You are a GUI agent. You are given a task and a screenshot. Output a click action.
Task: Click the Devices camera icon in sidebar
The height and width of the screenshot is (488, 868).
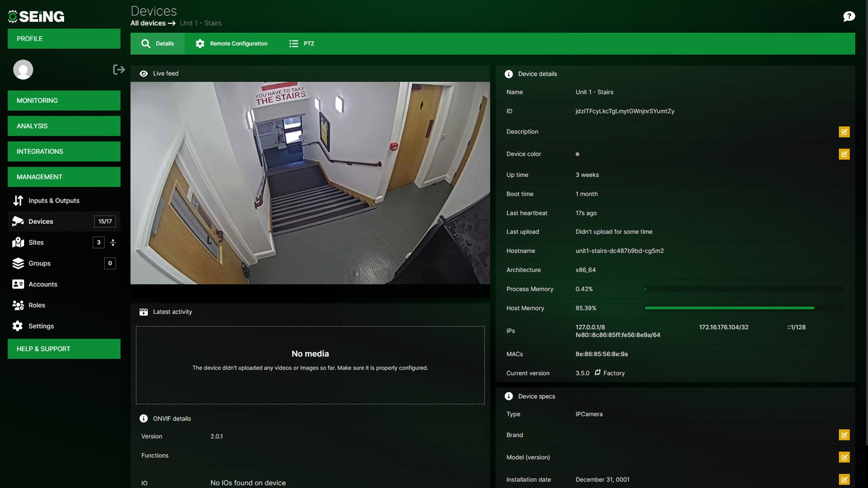pyautogui.click(x=18, y=222)
